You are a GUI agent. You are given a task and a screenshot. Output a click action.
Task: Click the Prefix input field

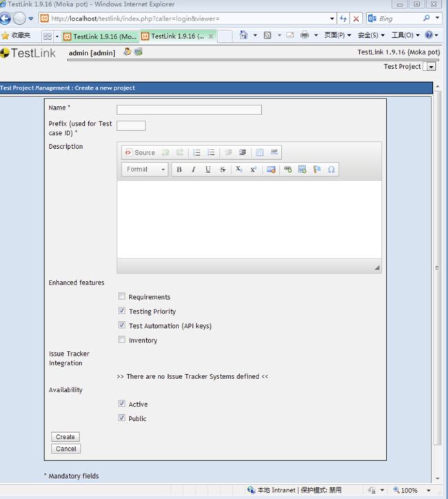(x=131, y=125)
